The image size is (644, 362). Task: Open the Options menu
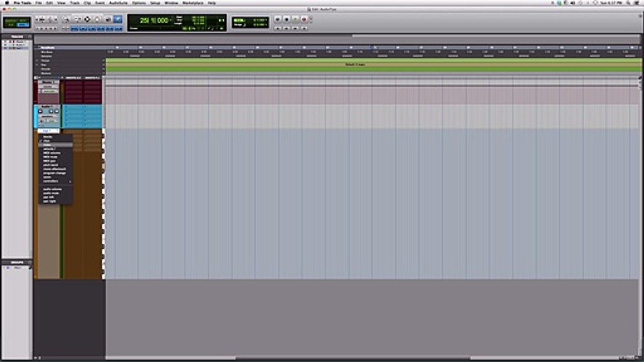[139, 3]
